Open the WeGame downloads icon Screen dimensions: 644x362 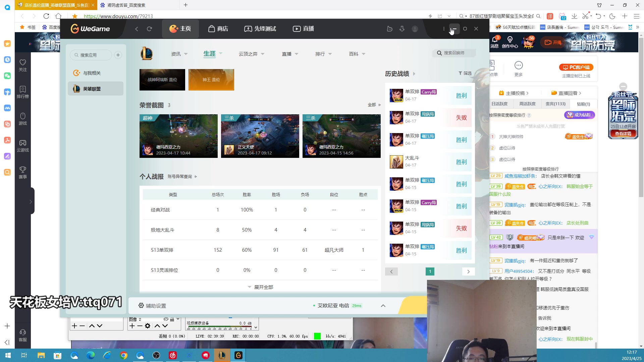[x=402, y=29]
